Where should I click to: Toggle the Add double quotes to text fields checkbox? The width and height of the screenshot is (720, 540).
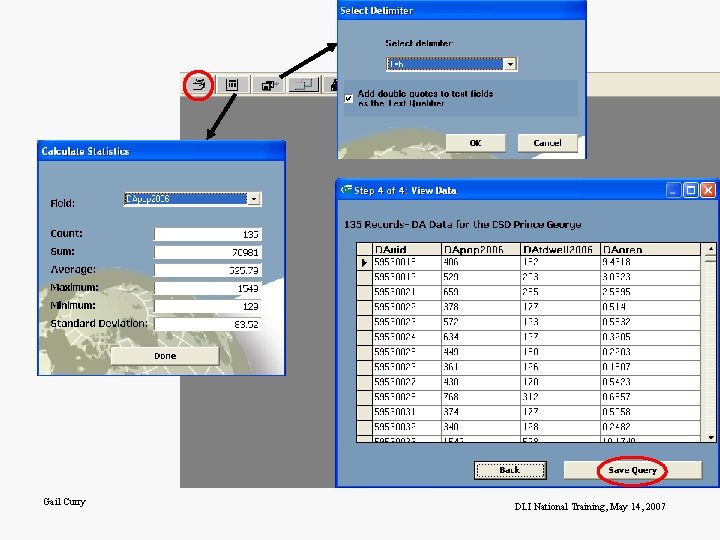pos(349,98)
